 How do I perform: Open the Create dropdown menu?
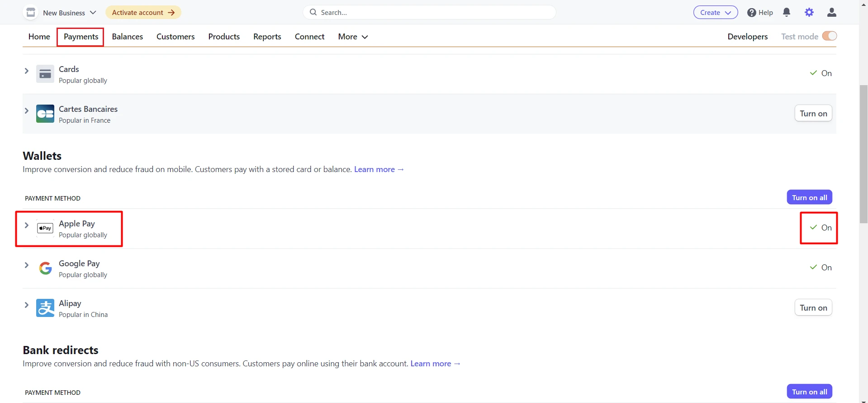tap(715, 13)
